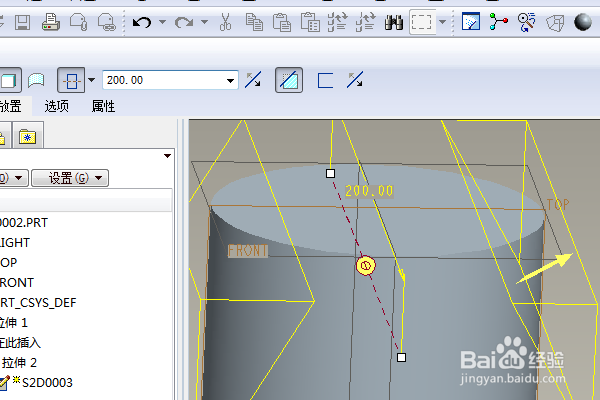Viewport: 600px width, 400px height.
Task: Select the 拉伸 2 feature
Action: coord(19,362)
